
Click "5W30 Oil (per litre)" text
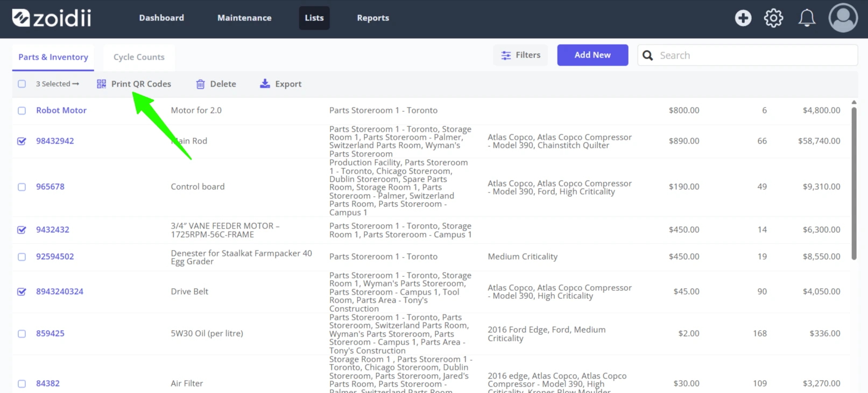(x=207, y=333)
